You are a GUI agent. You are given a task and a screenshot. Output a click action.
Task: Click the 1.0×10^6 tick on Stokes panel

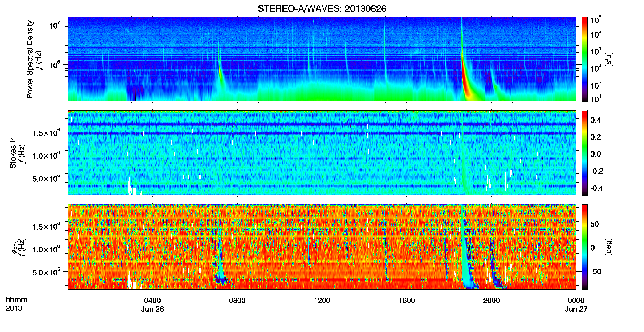click(46, 155)
